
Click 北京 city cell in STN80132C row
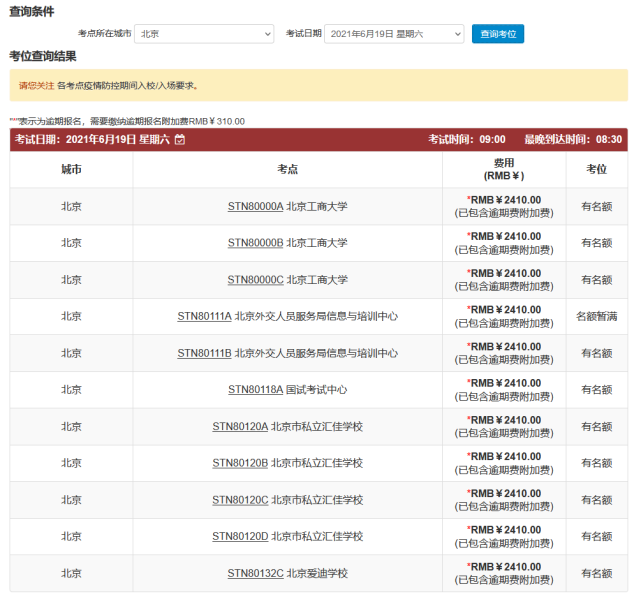tap(71, 574)
